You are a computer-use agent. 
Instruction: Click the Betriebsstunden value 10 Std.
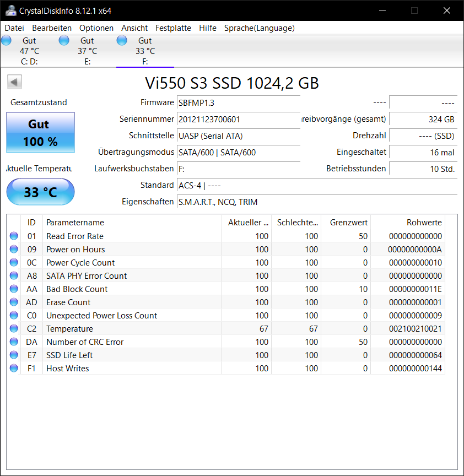(423, 169)
